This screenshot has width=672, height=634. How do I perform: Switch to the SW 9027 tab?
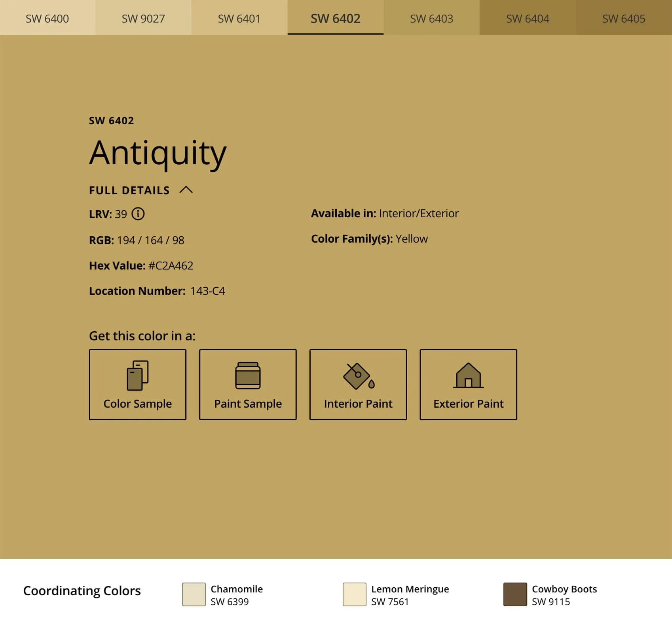(143, 18)
